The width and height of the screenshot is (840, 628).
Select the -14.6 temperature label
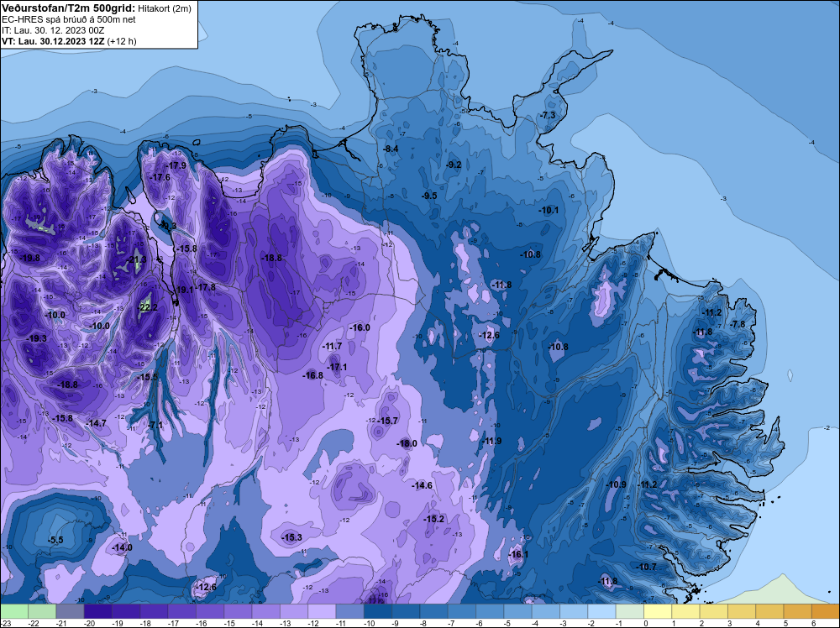click(422, 485)
